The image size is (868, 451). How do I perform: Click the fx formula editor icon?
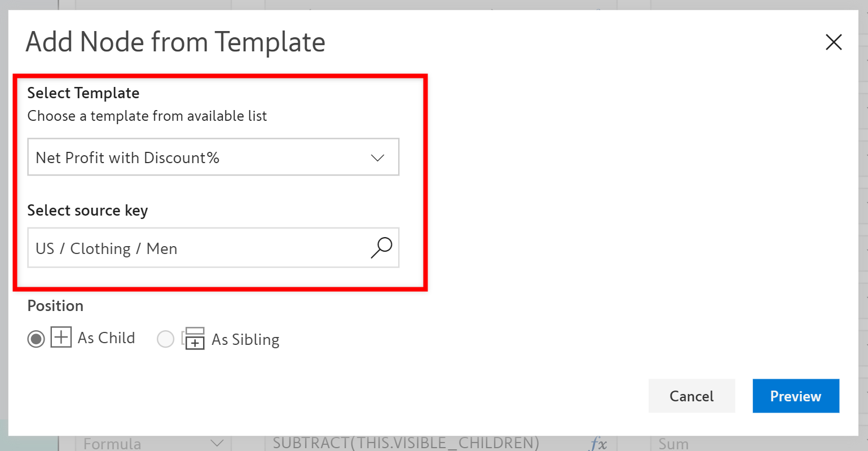[598, 444]
